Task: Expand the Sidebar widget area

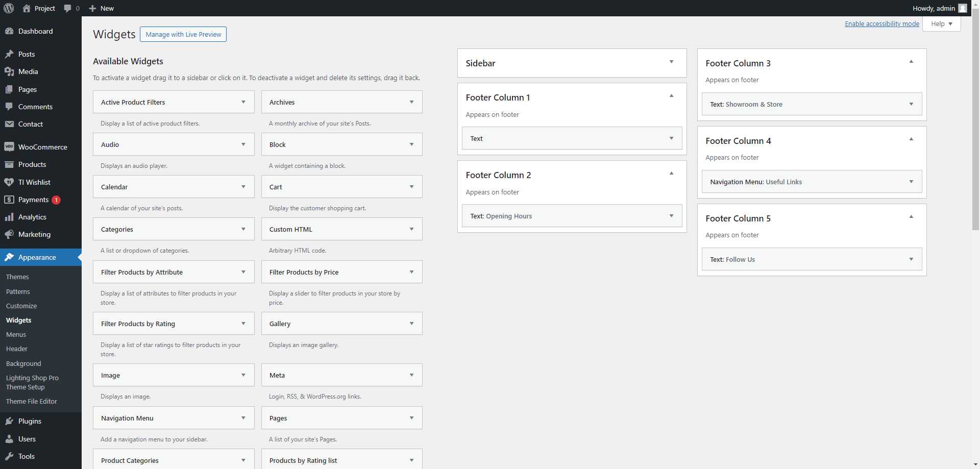Action: point(671,62)
